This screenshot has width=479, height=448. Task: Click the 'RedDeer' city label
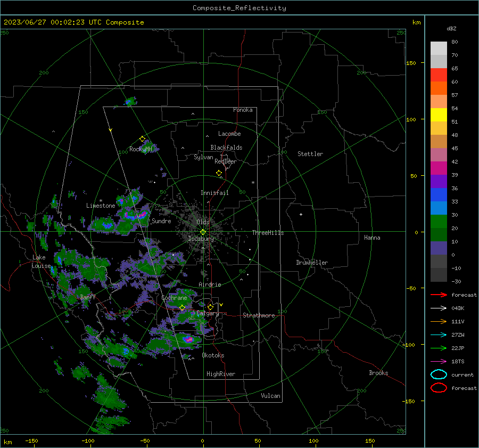point(226,161)
